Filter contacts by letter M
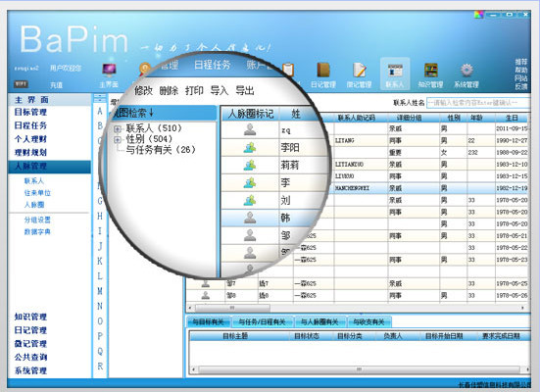 (x=100, y=291)
